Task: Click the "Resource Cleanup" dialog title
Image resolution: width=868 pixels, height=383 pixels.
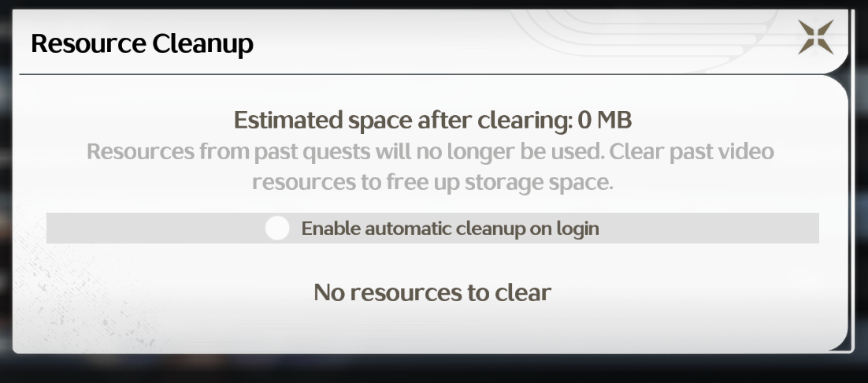Action: coord(142,43)
